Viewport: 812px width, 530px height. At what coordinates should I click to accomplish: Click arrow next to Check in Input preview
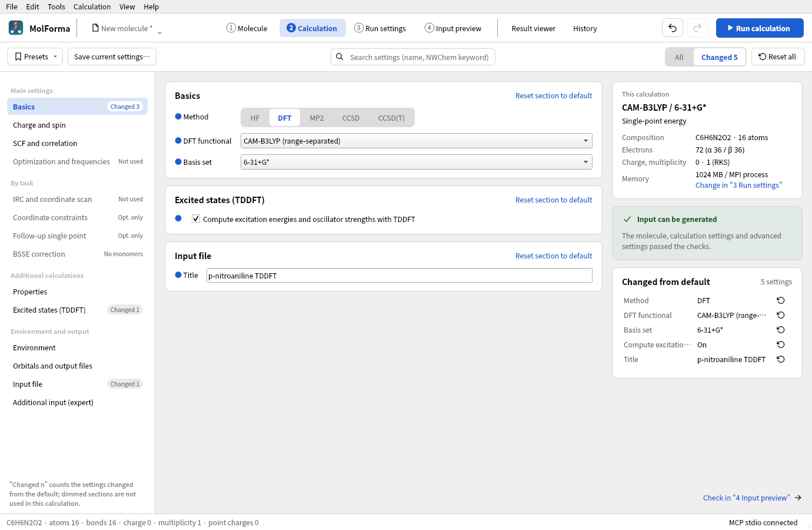click(798, 498)
